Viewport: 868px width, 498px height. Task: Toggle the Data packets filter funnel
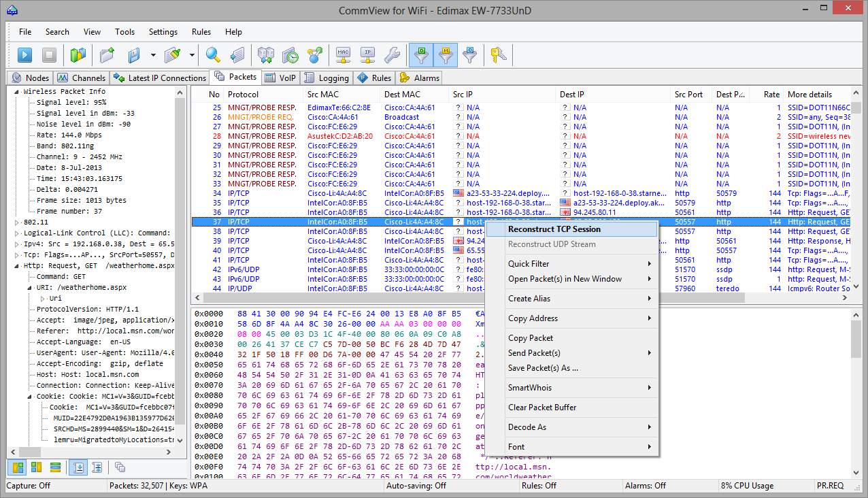(x=421, y=55)
